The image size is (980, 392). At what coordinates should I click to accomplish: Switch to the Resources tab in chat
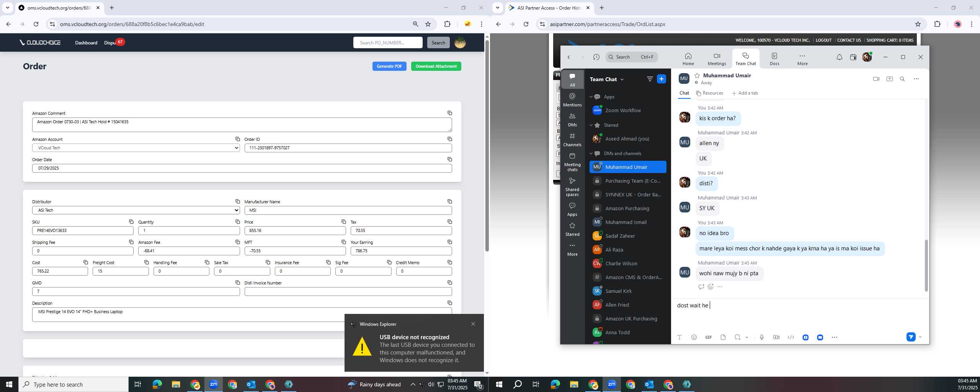(709, 93)
